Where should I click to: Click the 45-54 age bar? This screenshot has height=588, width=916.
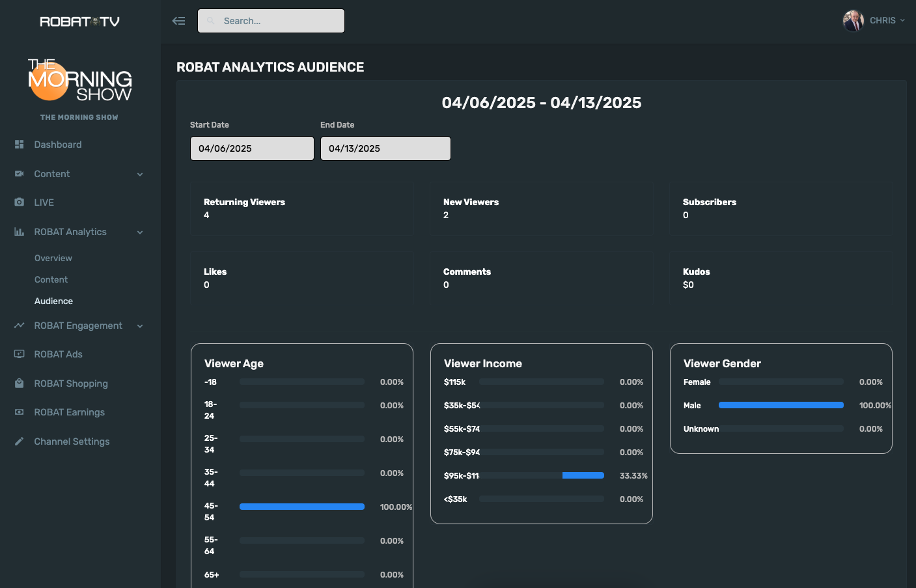302,507
